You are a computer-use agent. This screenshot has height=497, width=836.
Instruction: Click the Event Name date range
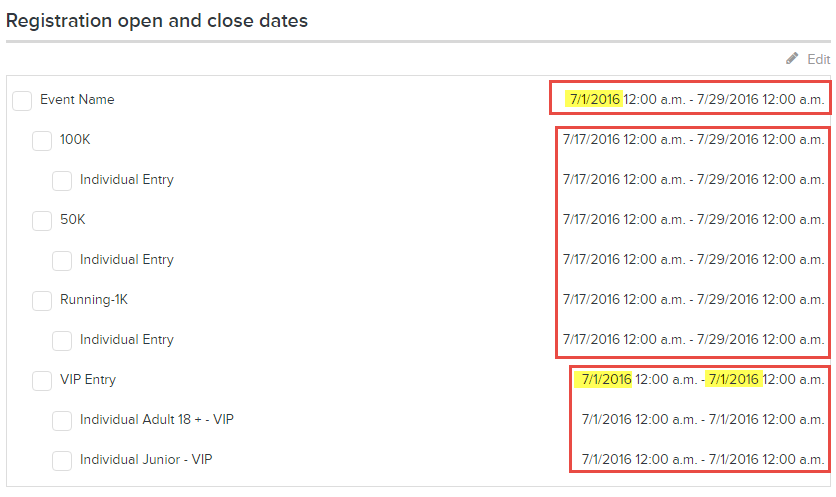point(696,99)
